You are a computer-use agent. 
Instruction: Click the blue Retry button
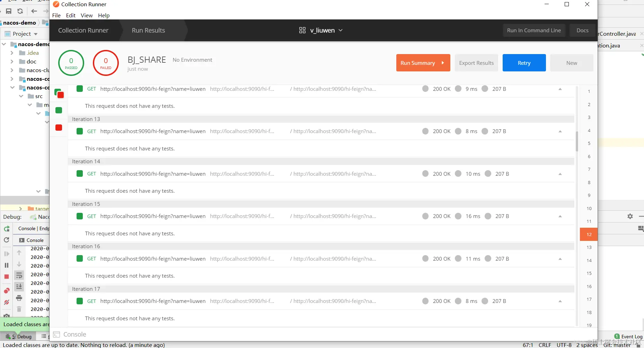(524, 63)
